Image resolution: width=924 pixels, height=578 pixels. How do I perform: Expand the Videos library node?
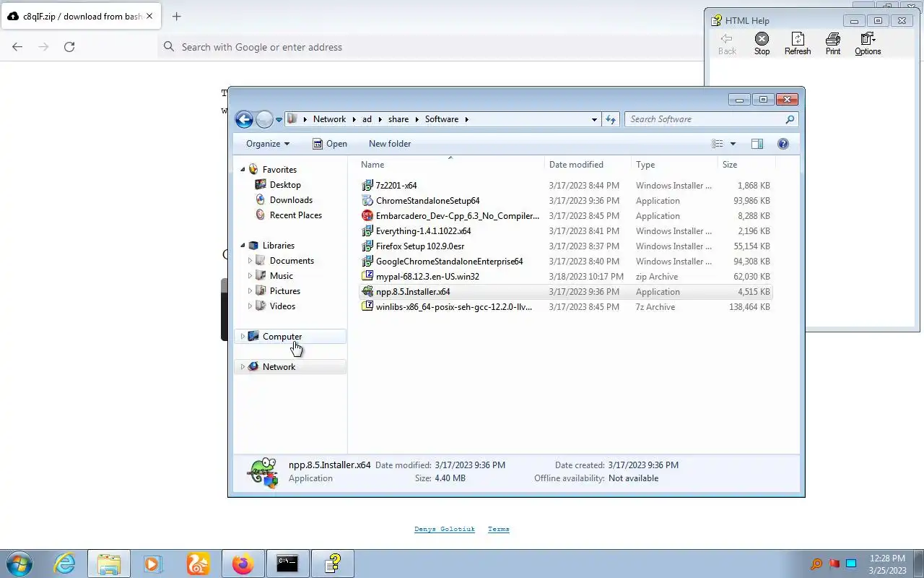(250, 306)
